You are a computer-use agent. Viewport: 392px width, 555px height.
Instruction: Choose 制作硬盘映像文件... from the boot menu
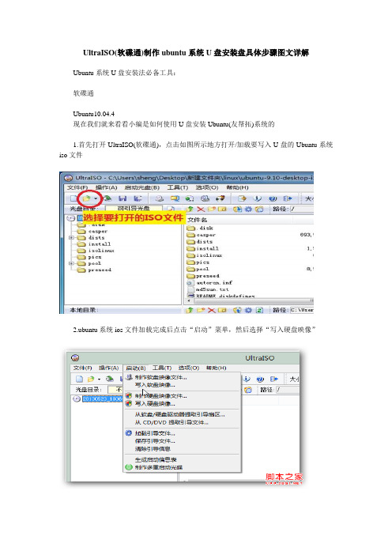[183, 396]
